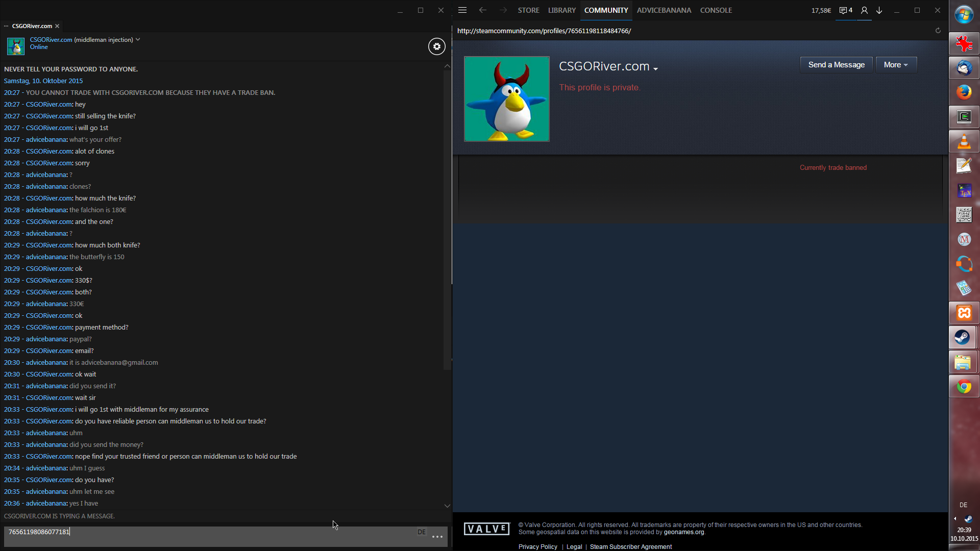This screenshot has height=551, width=980.
Task: Reload the page with the refresh icon
Action: [938, 31]
